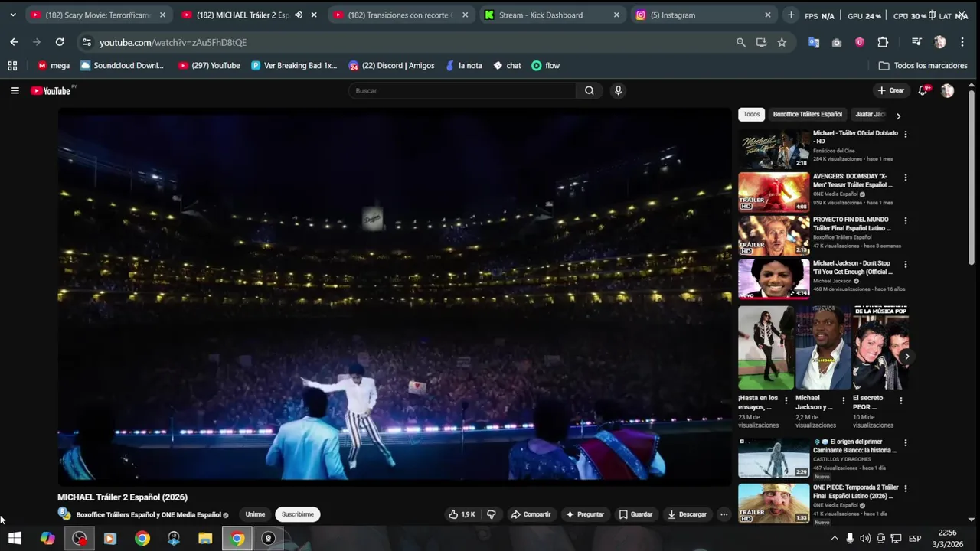This screenshot has height=551, width=980.
Task: Select Boxoffice Tráilers Español chip
Action: pos(807,115)
